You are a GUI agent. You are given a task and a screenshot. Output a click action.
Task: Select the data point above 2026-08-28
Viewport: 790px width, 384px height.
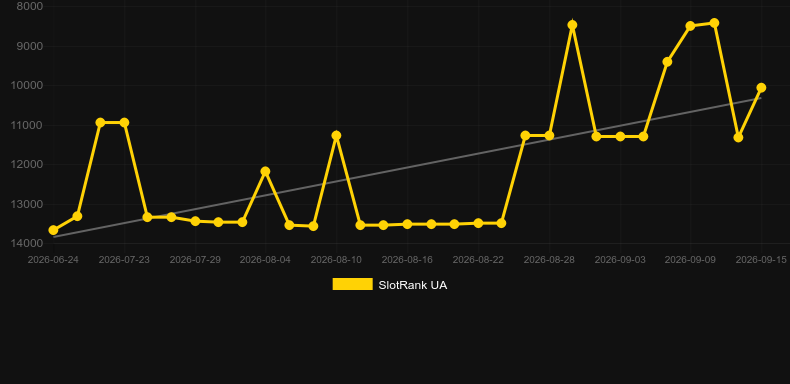(549, 136)
